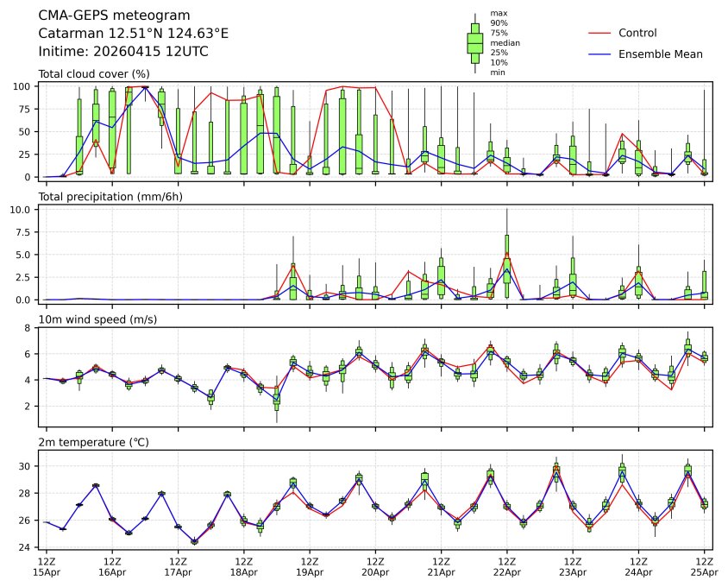Click the 12Z 25Apr x-axis label
The image size is (728, 587).
pos(704,565)
